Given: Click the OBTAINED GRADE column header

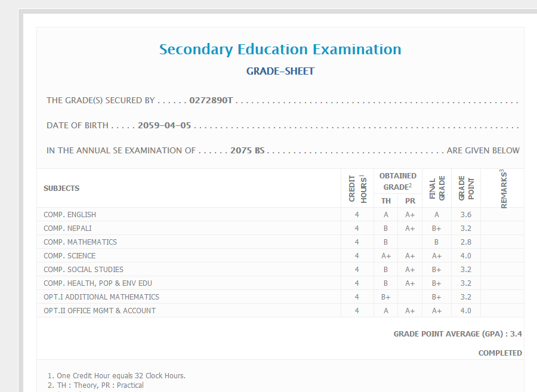Looking at the screenshot, I should tap(398, 181).
